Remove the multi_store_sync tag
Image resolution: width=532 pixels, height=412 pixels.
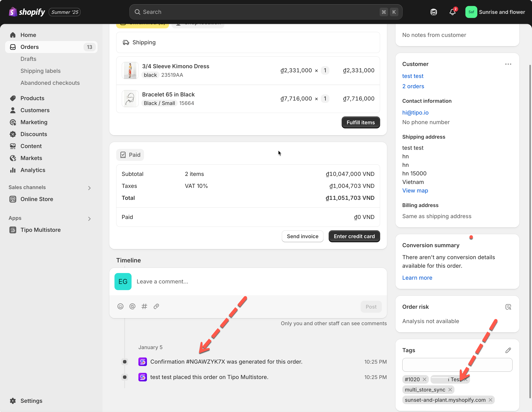coord(450,390)
